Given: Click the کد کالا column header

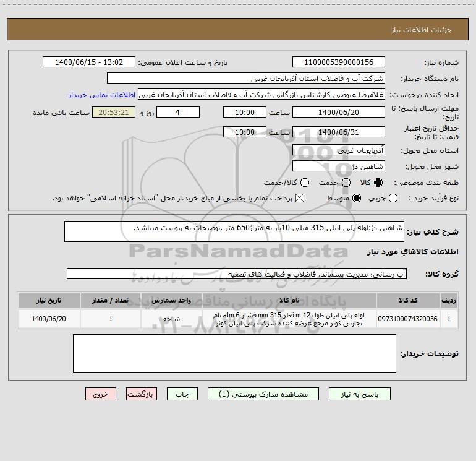Looking at the screenshot, I should [408, 300].
